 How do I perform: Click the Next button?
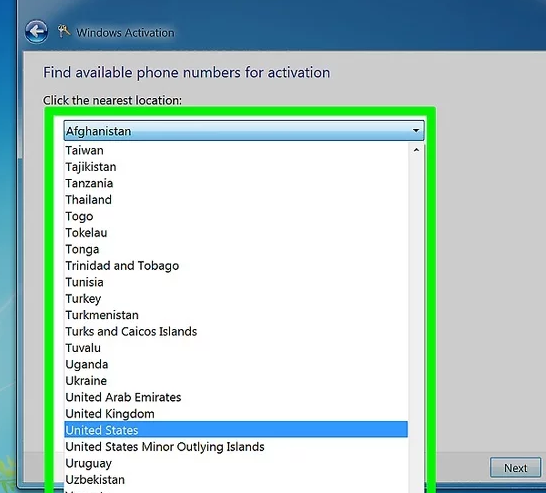point(515,468)
